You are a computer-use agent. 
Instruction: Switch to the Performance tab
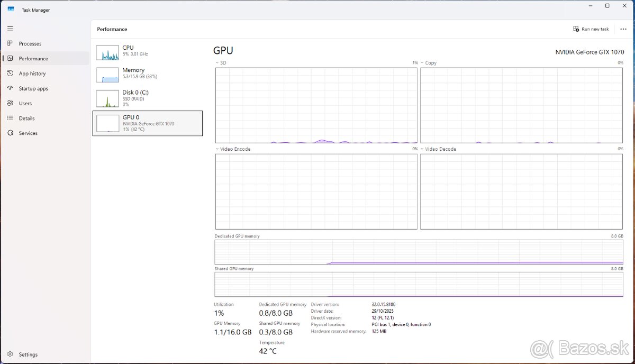click(33, 59)
